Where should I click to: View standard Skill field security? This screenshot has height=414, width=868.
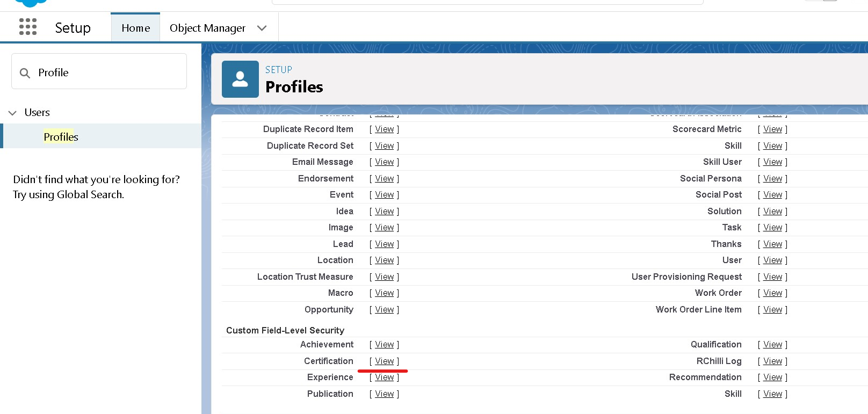coord(773,146)
